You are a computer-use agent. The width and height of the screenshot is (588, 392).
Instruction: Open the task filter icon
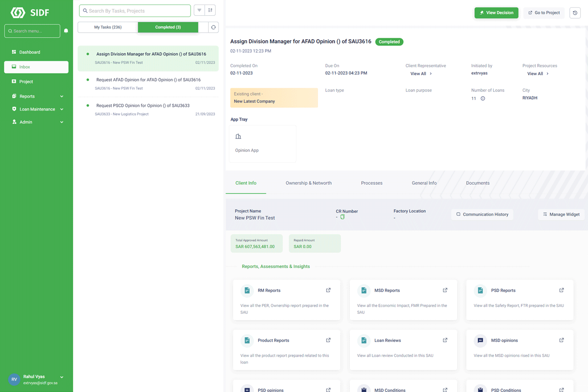[x=199, y=10]
